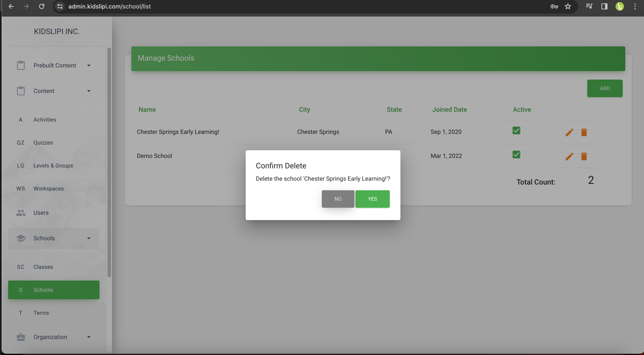Uncheck the Active checkbox for Chester Springs
The width and height of the screenshot is (644, 355).
[516, 131]
